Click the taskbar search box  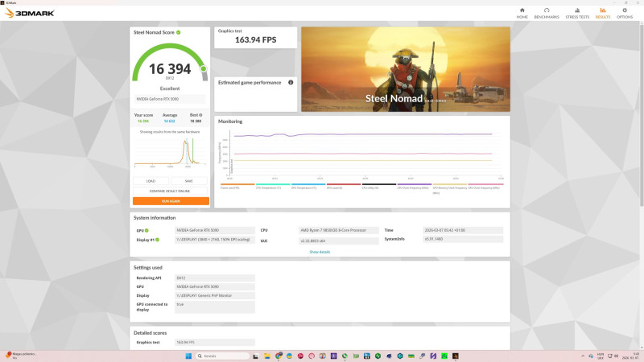pos(222,356)
